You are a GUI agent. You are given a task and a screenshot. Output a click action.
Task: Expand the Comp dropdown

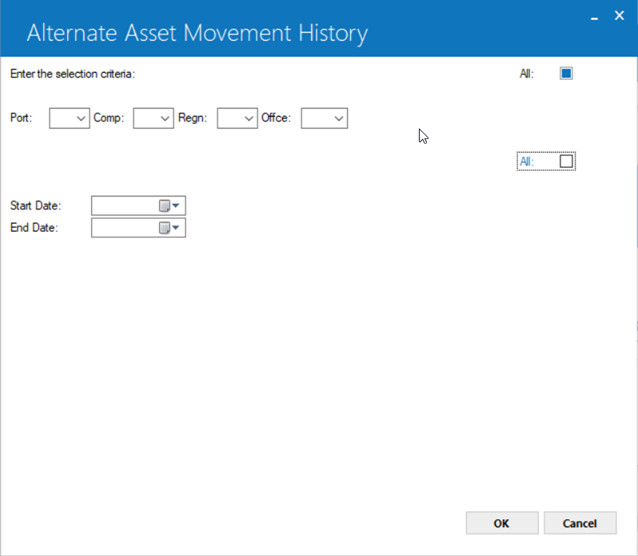(x=153, y=118)
